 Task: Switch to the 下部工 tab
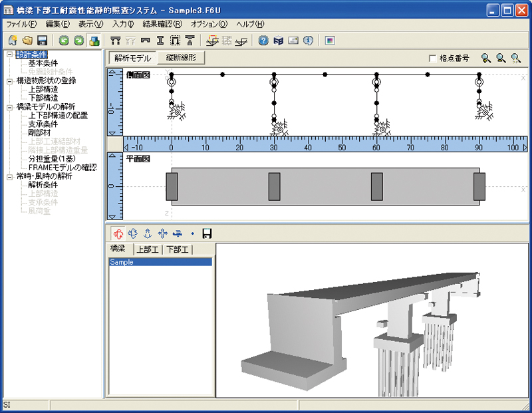coord(178,249)
